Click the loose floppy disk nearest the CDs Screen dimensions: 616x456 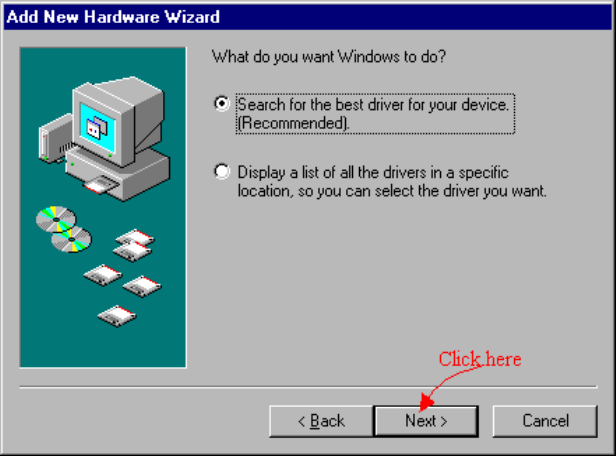pos(103,275)
